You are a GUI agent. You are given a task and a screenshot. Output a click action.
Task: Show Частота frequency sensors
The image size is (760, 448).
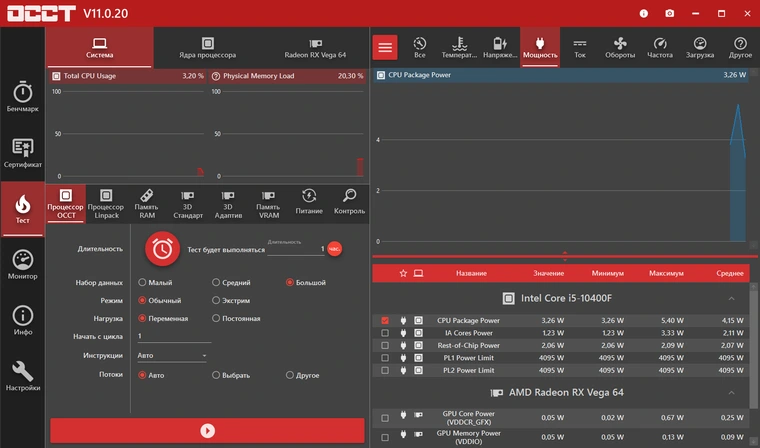[660, 48]
